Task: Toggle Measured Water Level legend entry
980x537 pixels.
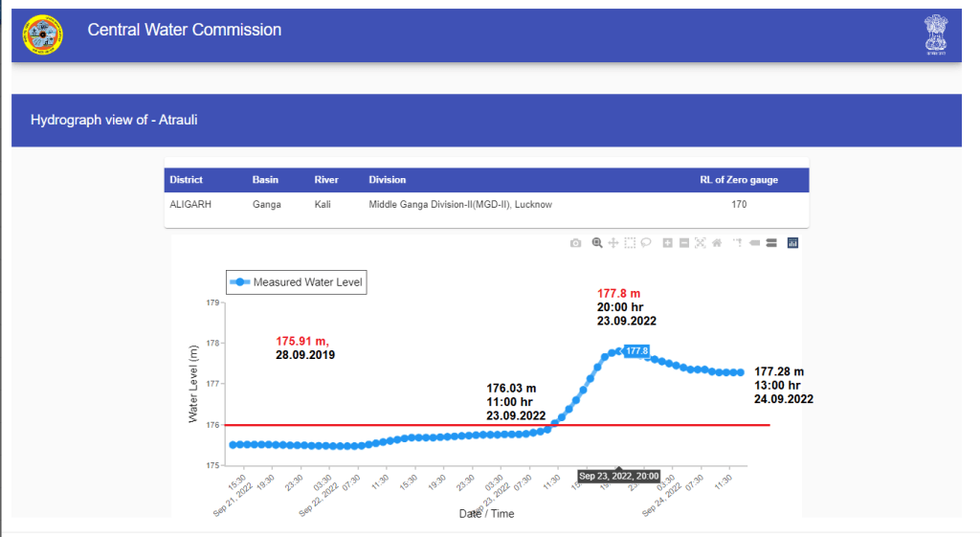Action: point(297,282)
